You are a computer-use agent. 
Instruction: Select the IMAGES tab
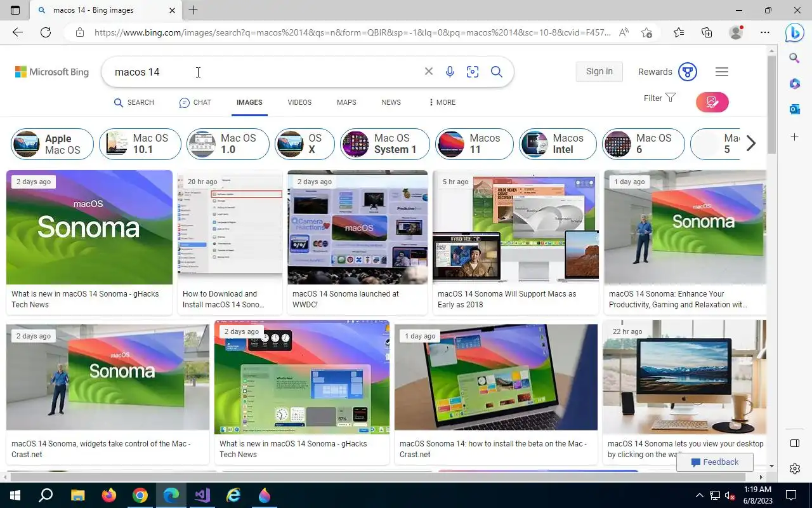pyautogui.click(x=249, y=102)
